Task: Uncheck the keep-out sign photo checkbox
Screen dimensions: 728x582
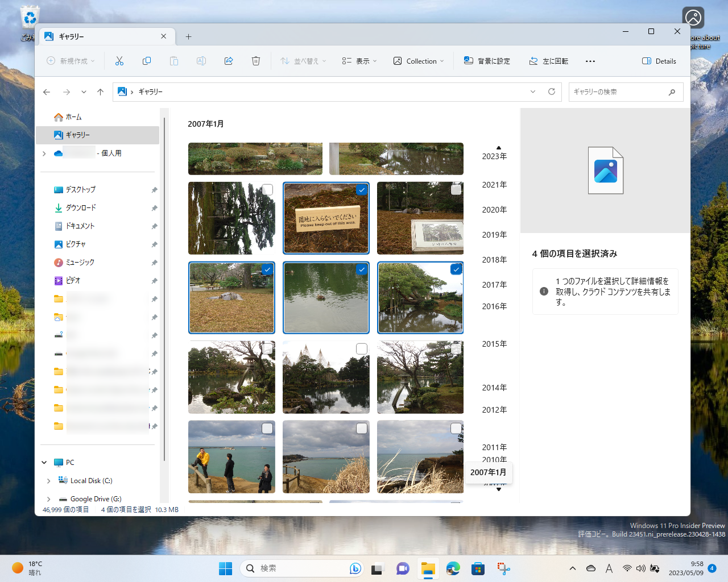Action: [x=362, y=190]
